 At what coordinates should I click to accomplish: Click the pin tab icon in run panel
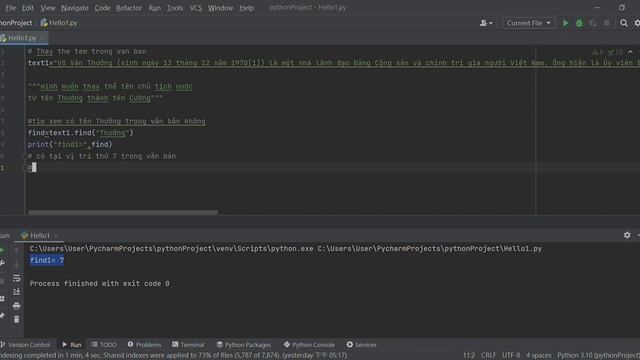pyautogui.click(x=2, y=315)
